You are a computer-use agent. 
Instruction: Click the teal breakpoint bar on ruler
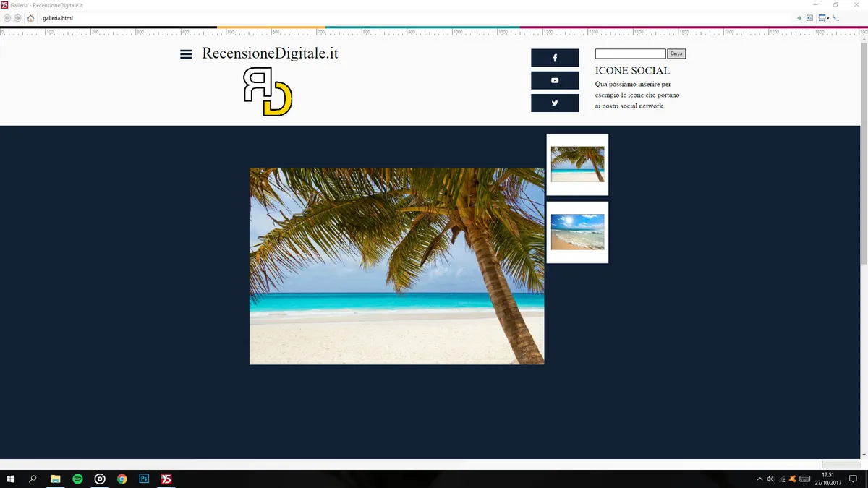[x=422, y=27]
